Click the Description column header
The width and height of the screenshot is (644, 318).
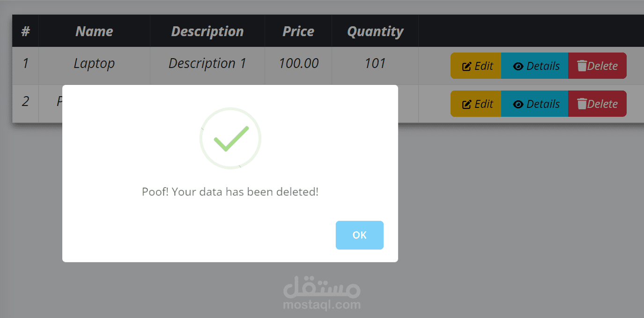tap(207, 31)
